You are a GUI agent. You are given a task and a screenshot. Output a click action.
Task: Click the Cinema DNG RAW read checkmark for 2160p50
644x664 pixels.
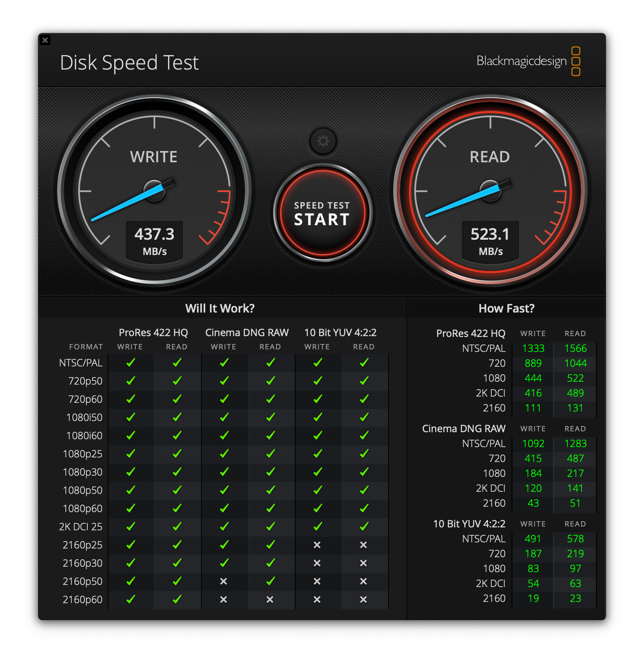tap(271, 581)
